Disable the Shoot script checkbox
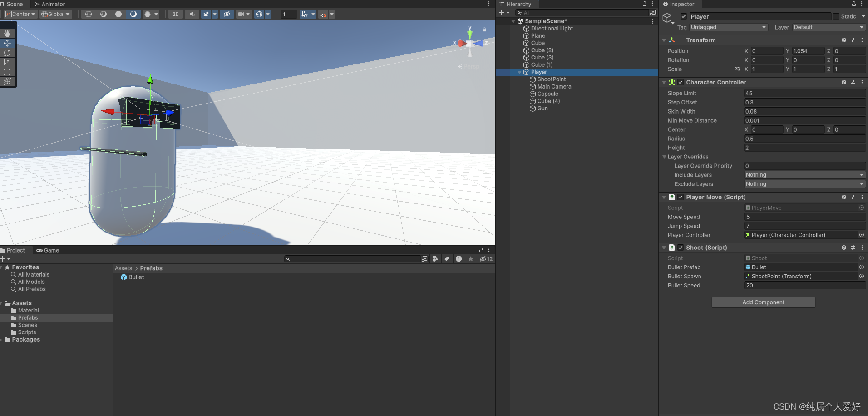 pyautogui.click(x=681, y=248)
